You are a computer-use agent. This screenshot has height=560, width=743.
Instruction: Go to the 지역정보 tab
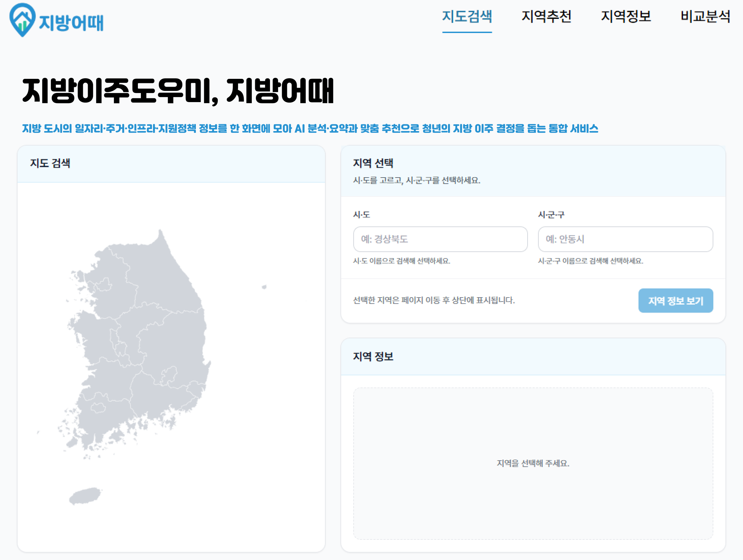click(x=626, y=16)
